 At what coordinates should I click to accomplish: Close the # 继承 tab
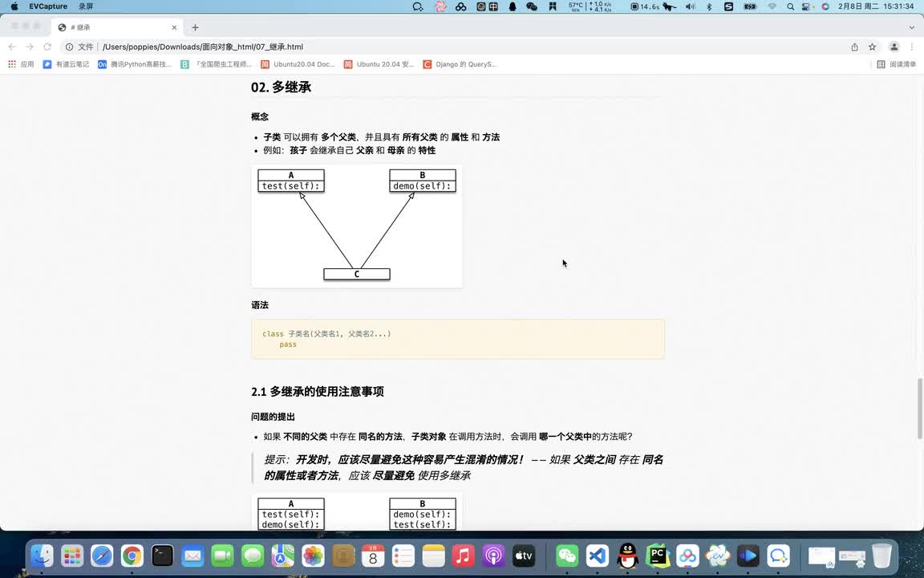coord(174,27)
